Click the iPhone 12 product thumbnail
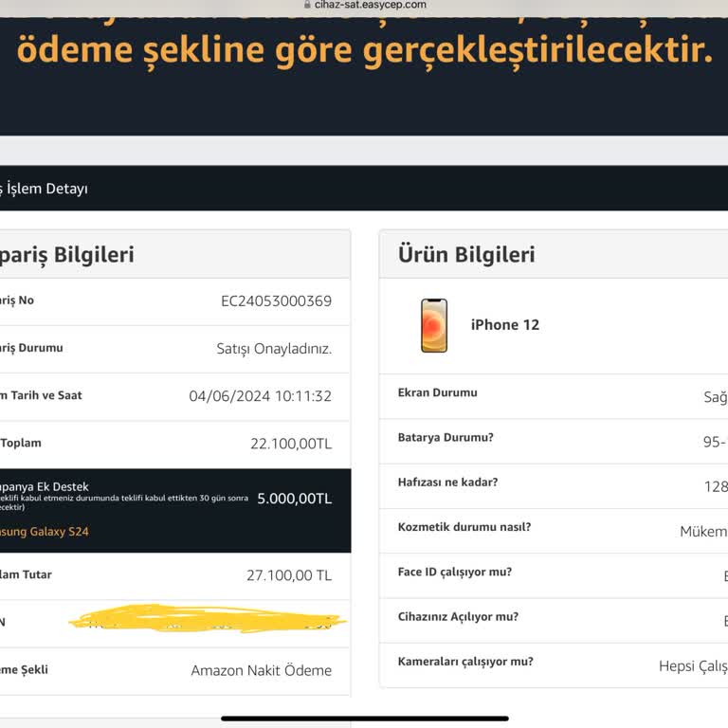This screenshot has width=728, height=728. [x=434, y=325]
